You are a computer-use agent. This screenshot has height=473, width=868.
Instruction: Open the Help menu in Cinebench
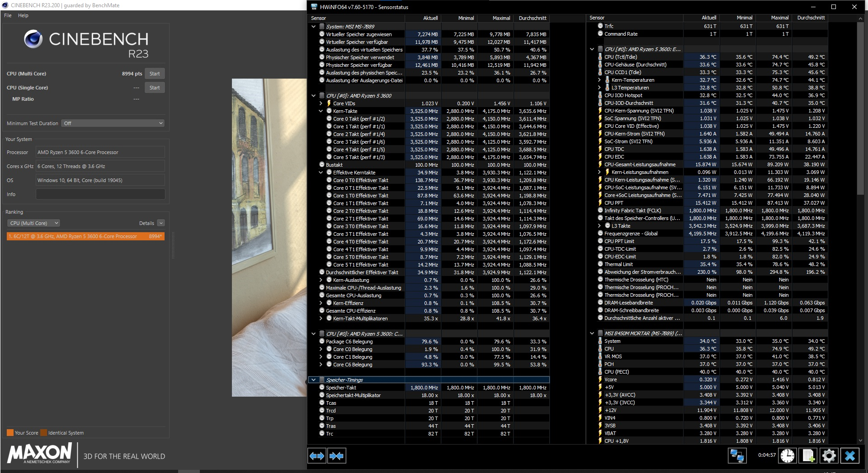[x=23, y=15]
